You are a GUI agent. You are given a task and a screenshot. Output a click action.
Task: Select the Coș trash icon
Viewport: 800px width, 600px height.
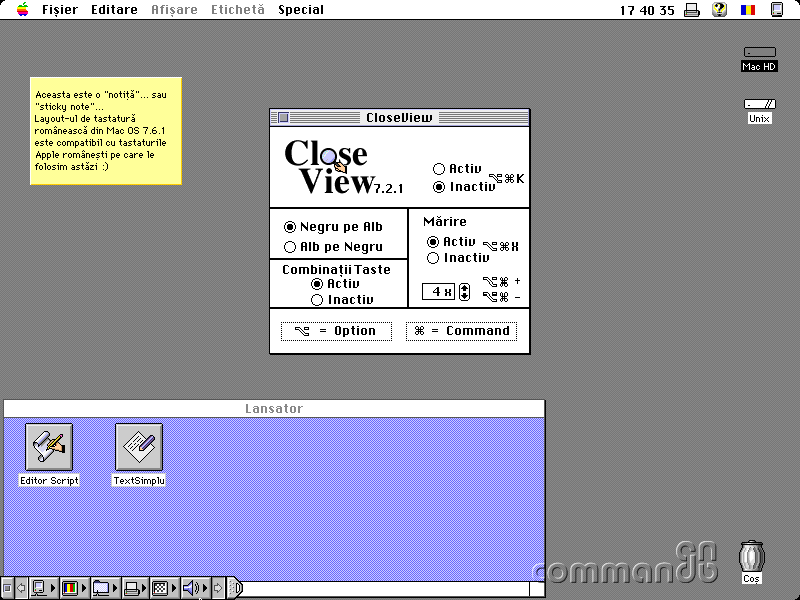[x=752, y=562]
